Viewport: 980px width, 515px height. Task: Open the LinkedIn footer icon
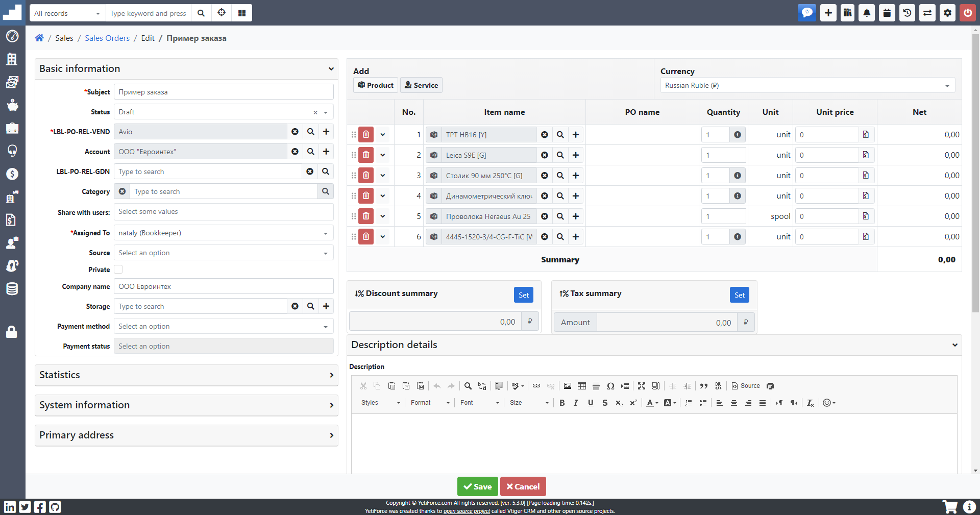[x=10, y=507]
